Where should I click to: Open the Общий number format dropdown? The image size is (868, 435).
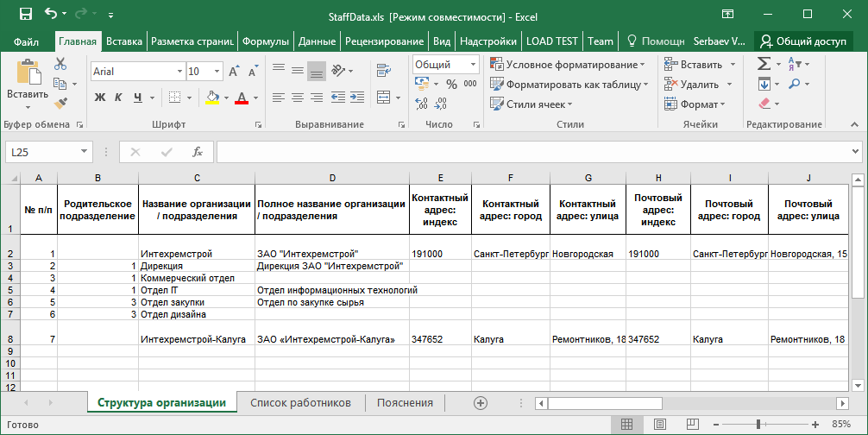click(474, 64)
